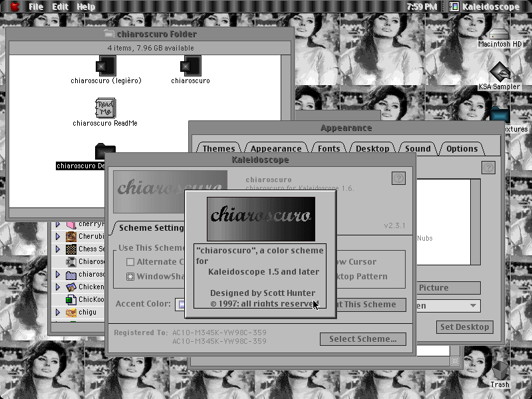This screenshot has width=532, height=399.
Task: Click the help question-mark in Kaleidoscope window
Action: (x=398, y=178)
